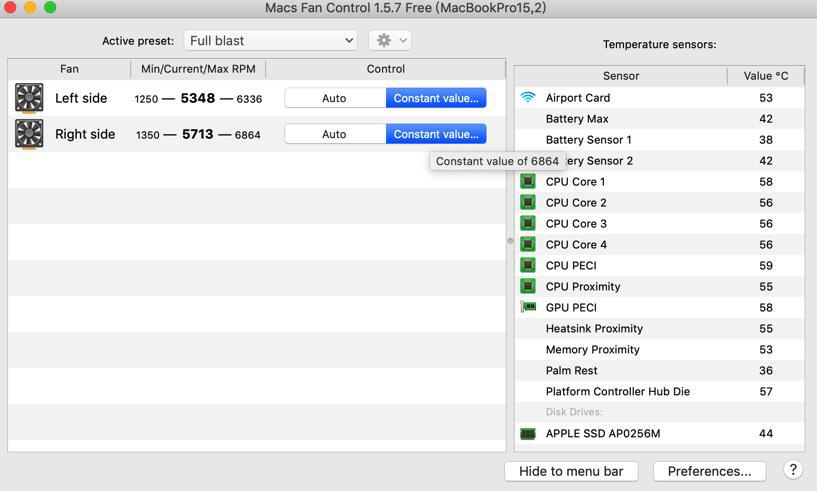
Task: Click the Right side fan icon
Action: pyautogui.click(x=29, y=134)
